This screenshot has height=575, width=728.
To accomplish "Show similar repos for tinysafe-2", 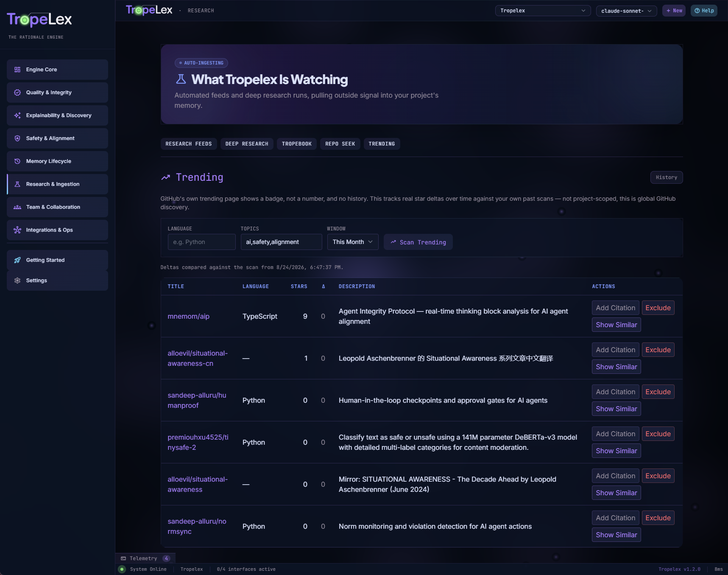I will [x=616, y=451].
